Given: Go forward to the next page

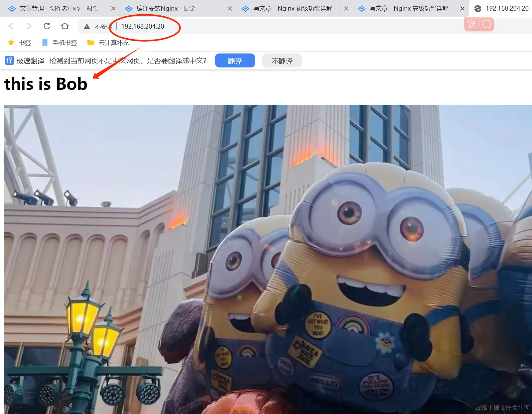Looking at the screenshot, I should (x=29, y=26).
